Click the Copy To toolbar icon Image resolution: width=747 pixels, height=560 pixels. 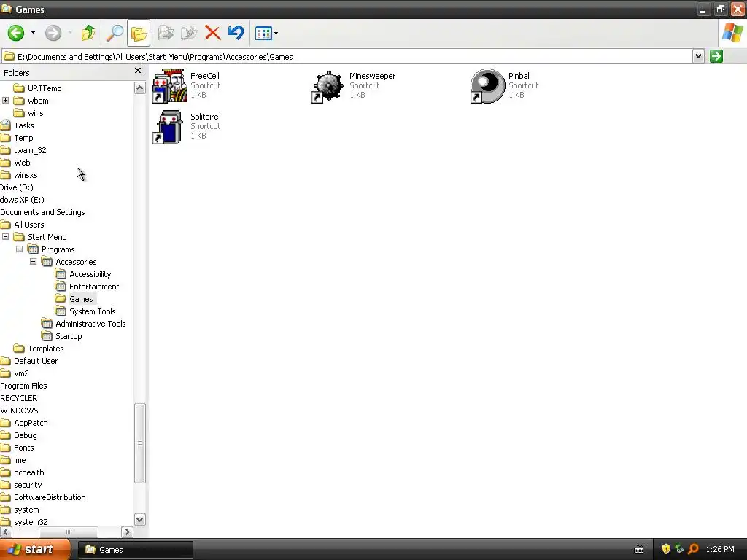189,33
